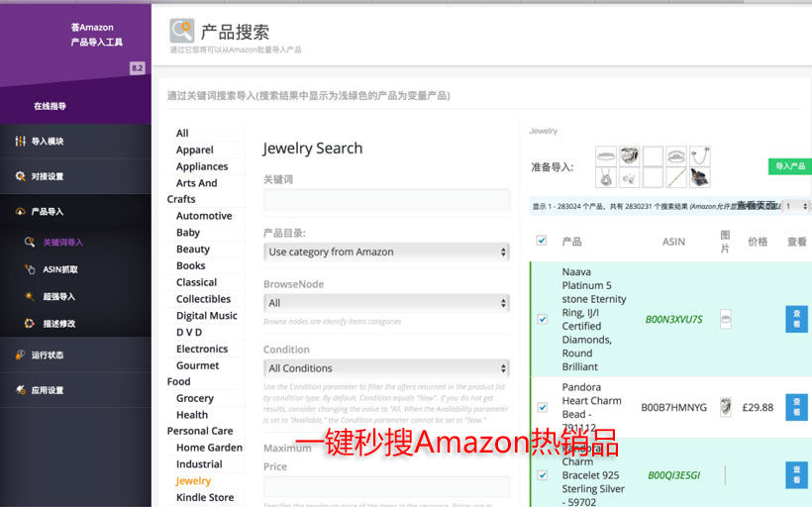Collapse the 产品导入 sidebar section
Viewport: 812px width, 507px height.
(47, 211)
